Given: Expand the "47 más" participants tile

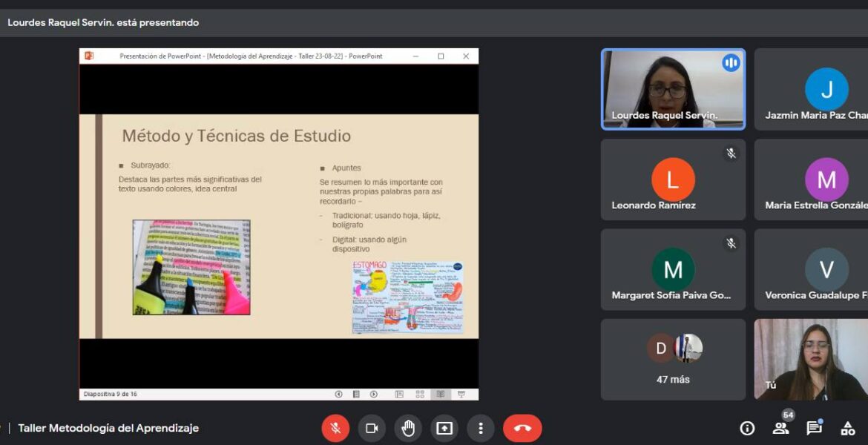Looking at the screenshot, I should tap(673, 360).
